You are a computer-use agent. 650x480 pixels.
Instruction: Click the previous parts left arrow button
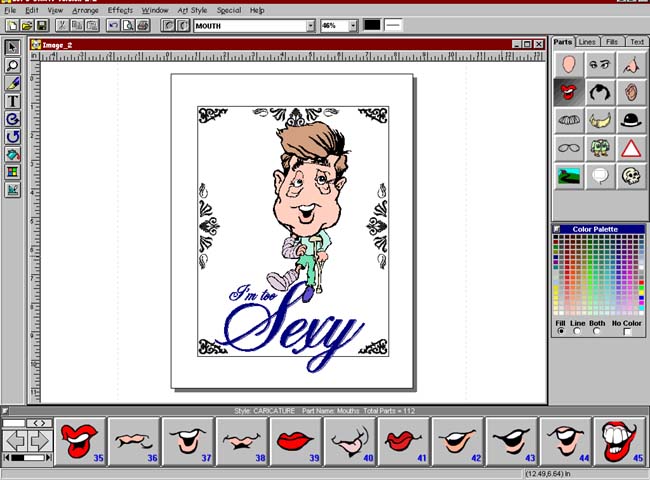[15, 441]
